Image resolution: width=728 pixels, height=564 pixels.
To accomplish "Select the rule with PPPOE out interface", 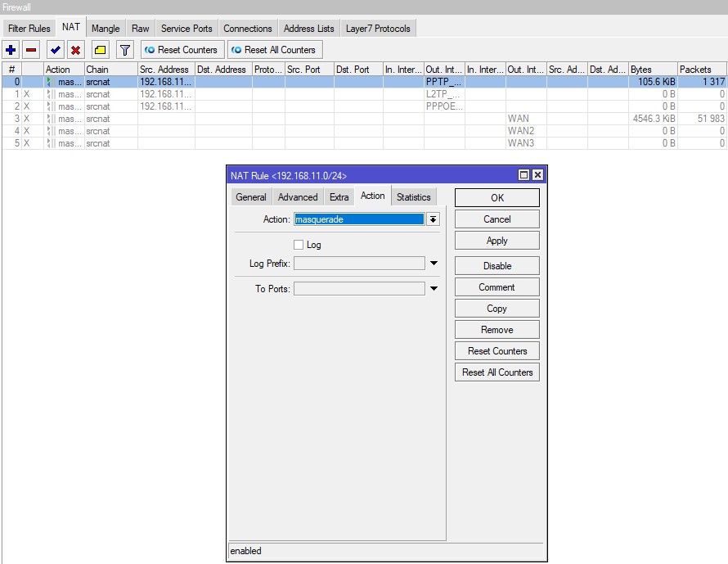I will [364, 106].
